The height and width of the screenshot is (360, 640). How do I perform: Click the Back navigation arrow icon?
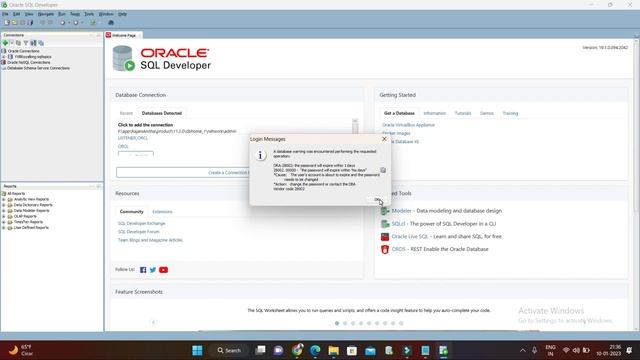coord(62,23)
